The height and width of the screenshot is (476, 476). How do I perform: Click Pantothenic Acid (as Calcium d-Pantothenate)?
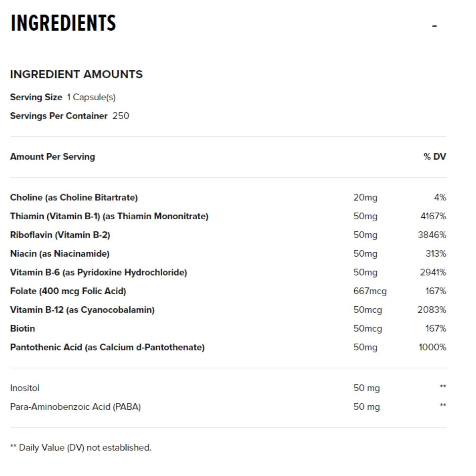107,347
